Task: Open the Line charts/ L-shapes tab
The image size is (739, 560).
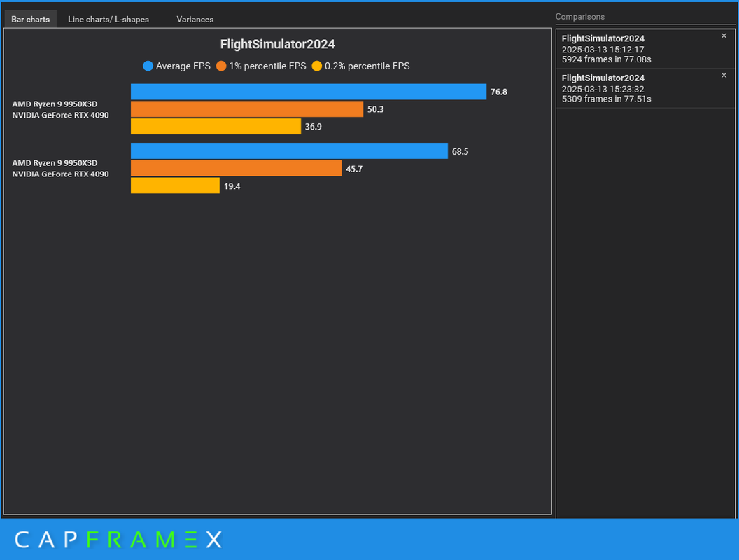Action: pos(108,20)
